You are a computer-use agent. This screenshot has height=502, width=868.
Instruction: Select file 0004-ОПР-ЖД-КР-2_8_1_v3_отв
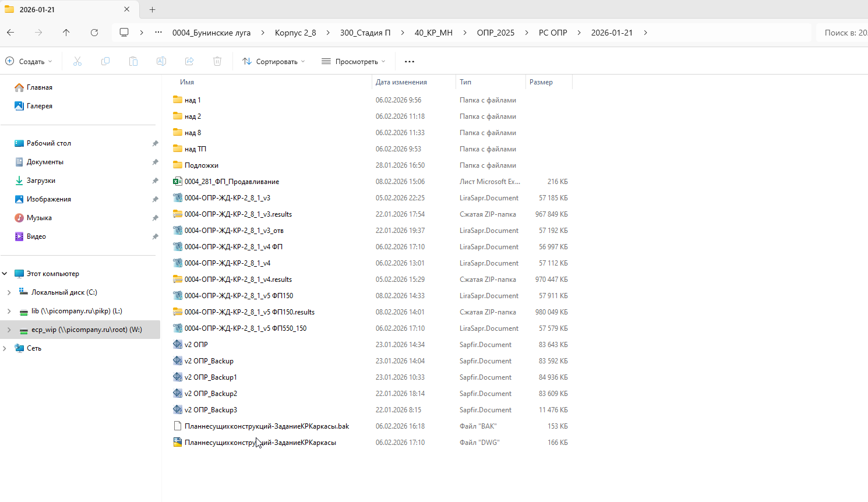tap(234, 231)
